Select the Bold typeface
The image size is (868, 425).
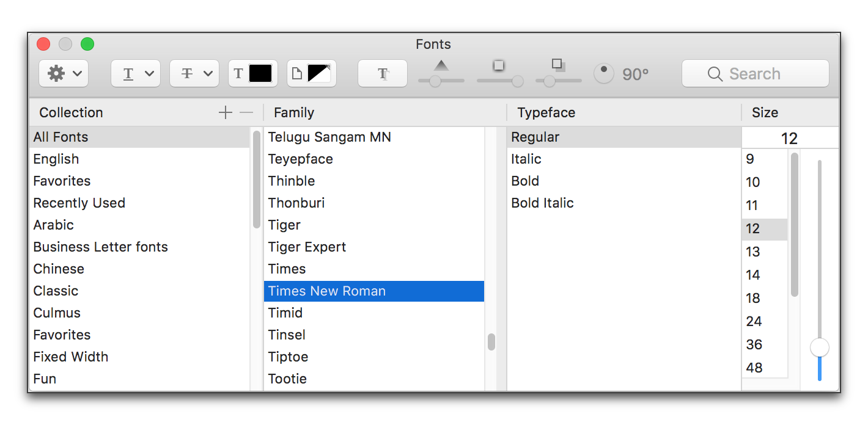[x=624, y=181]
